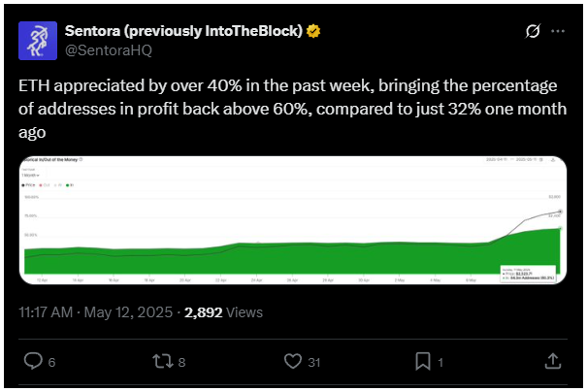Screen dimensions: 587x392
Task: Bookmark the tweet
Action: pos(423,361)
